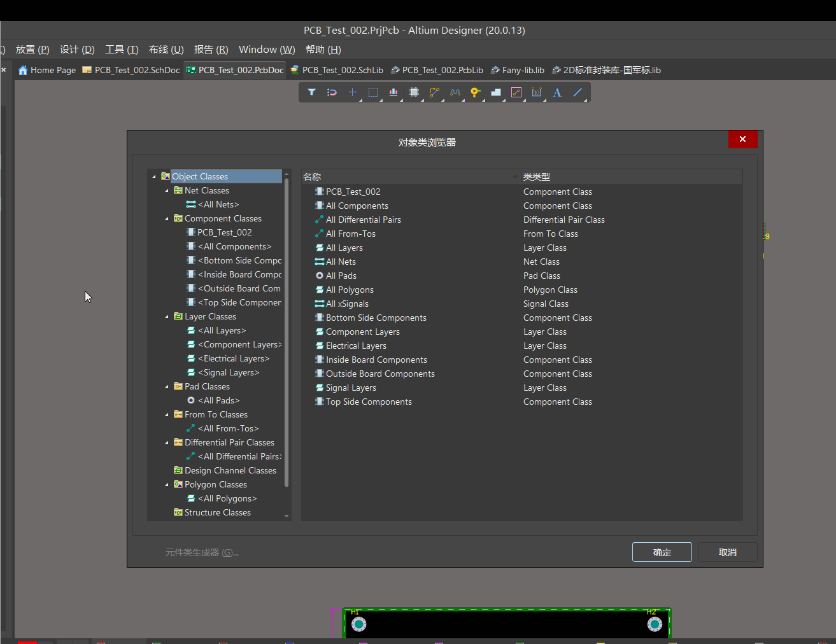Collapse the Component Classes node

(167, 219)
